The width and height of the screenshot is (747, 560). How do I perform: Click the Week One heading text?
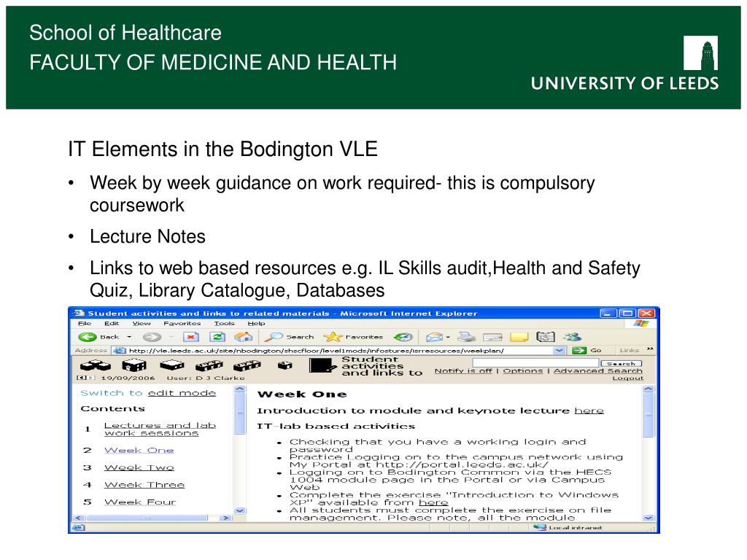pos(302,394)
